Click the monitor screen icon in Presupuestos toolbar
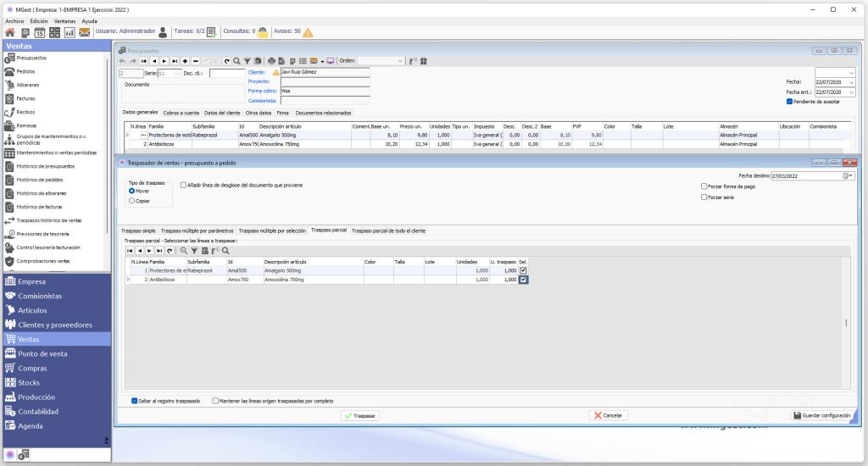 pos(331,61)
